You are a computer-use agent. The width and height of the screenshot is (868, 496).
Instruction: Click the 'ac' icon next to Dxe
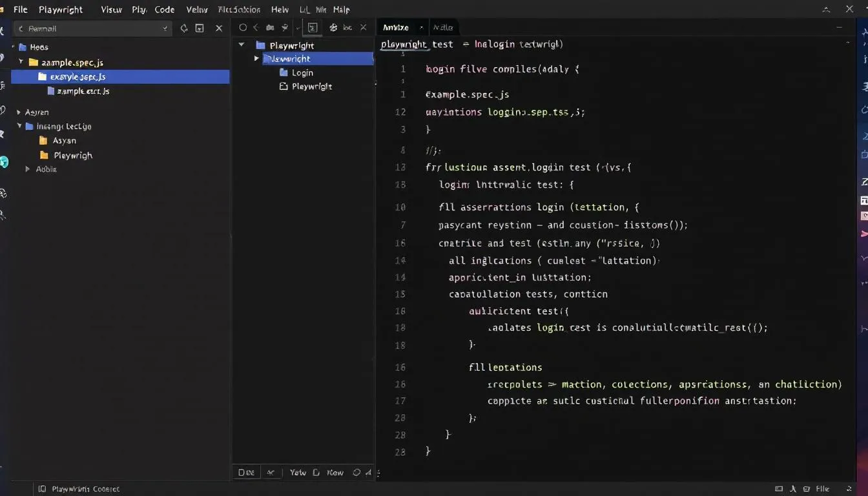271,472
